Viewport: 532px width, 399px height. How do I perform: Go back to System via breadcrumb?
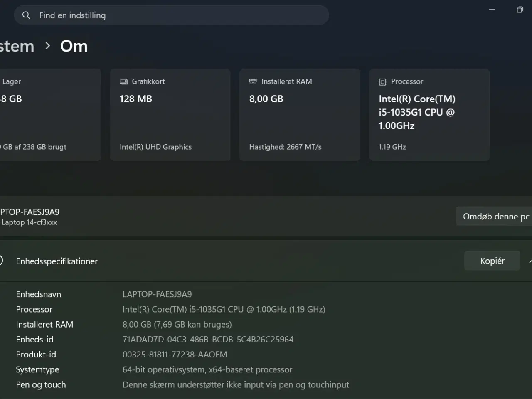[17, 46]
